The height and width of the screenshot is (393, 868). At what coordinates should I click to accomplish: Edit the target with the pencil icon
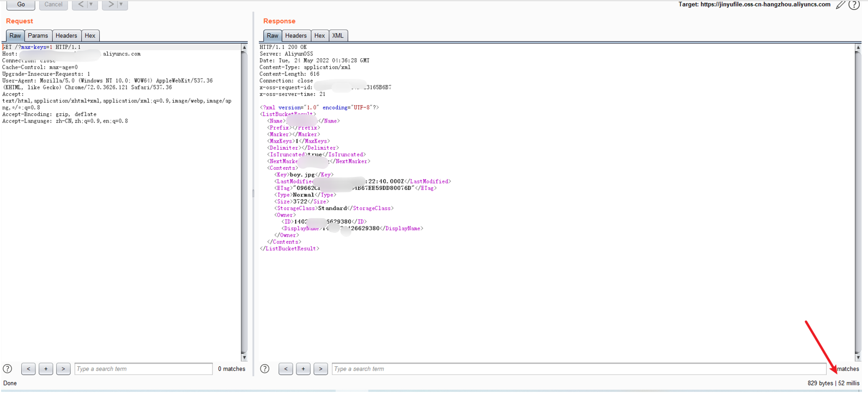(840, 5)
